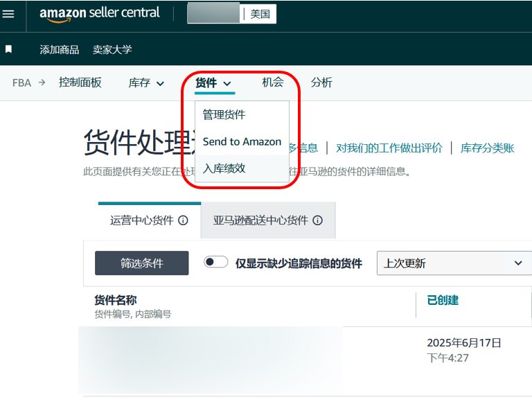Open the hamburger navigation menu

8,14
